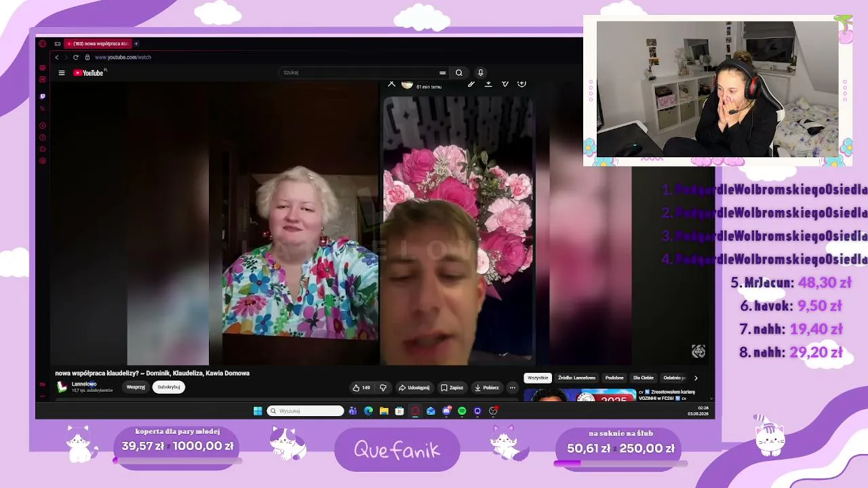The image size is (868, 488).
Task: Start voice search with microphone
Action: coord(481,73)
